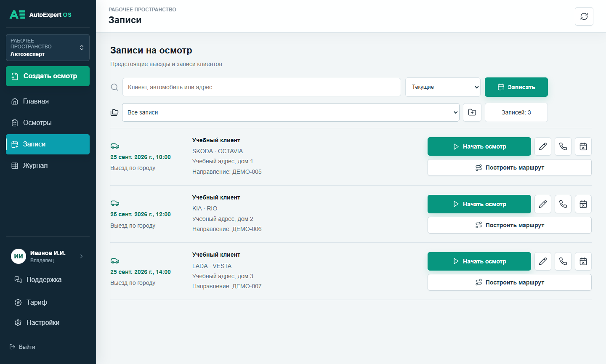
Task: Start inspection for LADA VESTA
Action: [479, 261]
